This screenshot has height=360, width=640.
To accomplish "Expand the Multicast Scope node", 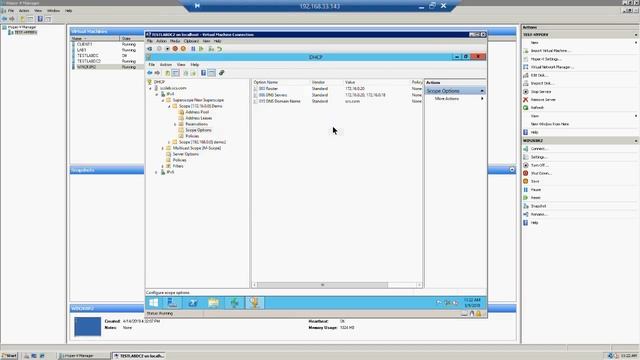I will pos(163,148).
